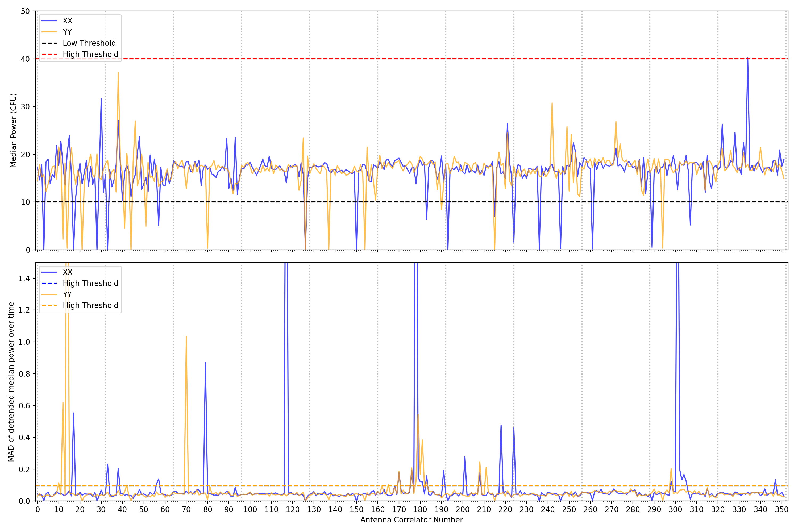The height and width of the screenshot is (532, 798).
Task: Click the Median Power (CPU) axis label
Action: pos(13,130)
